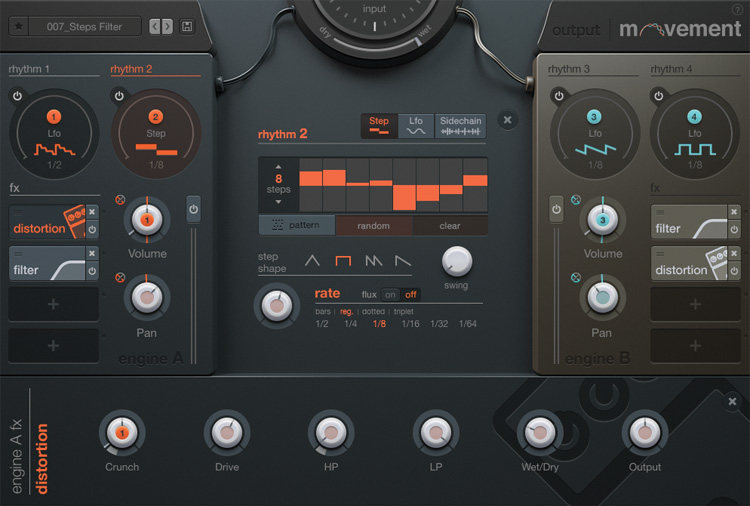
Task: Open the preset name 007_Steps Filter
Action: pyautogui.click(x=85, y=26)
